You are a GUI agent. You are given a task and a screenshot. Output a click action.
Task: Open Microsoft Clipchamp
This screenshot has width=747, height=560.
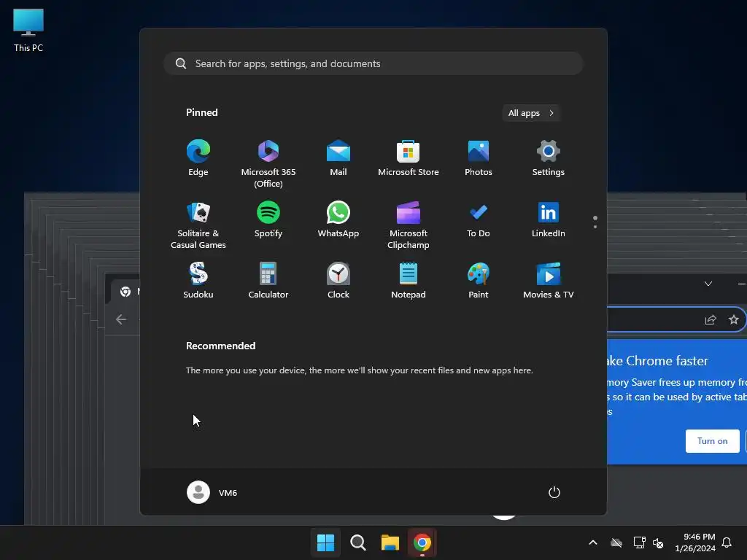409,225
